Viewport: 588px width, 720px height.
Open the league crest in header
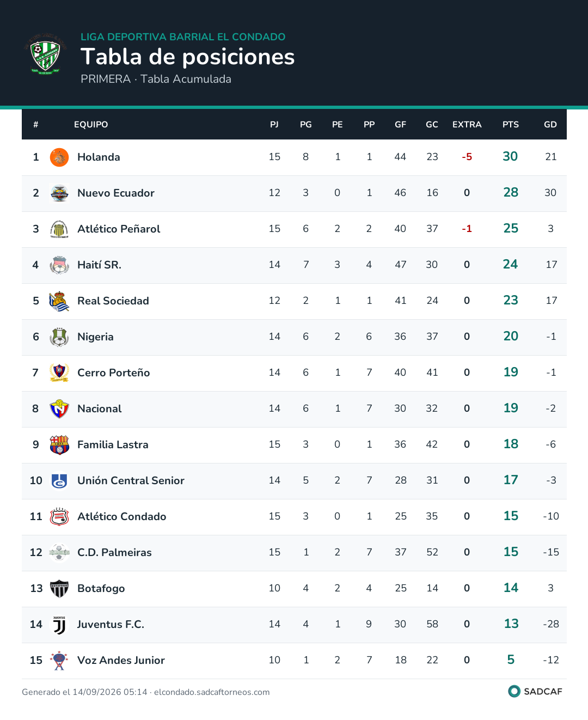click(x=45, y=54)
